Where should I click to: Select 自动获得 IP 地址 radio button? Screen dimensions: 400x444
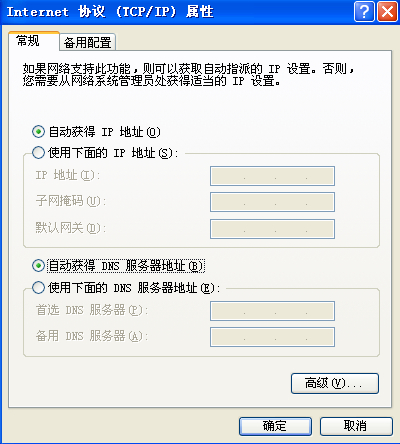pos(38,132)
